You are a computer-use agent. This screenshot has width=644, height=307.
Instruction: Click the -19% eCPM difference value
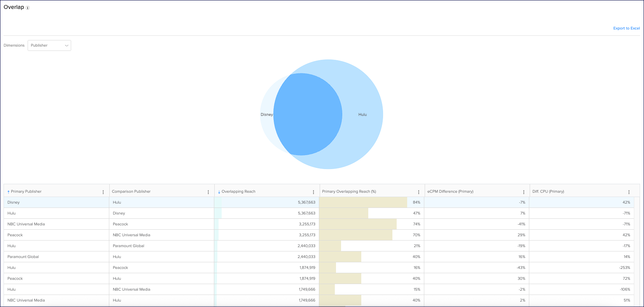point(521,246)
